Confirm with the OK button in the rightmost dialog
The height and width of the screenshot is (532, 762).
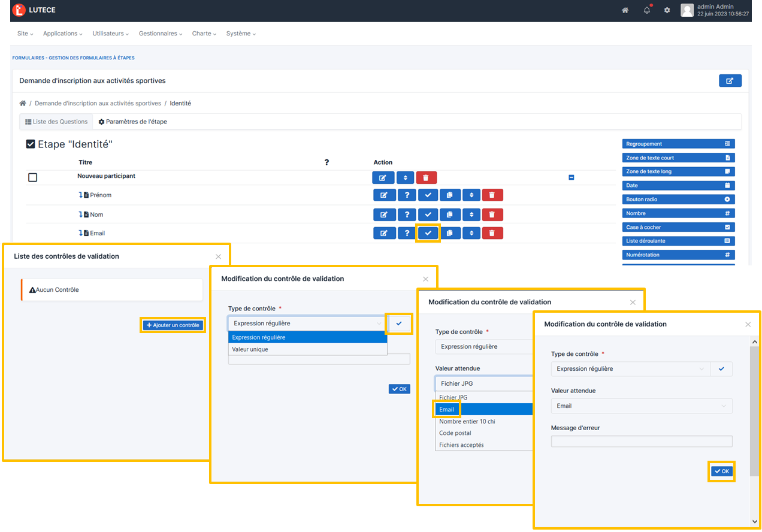(x=721, y=471)
